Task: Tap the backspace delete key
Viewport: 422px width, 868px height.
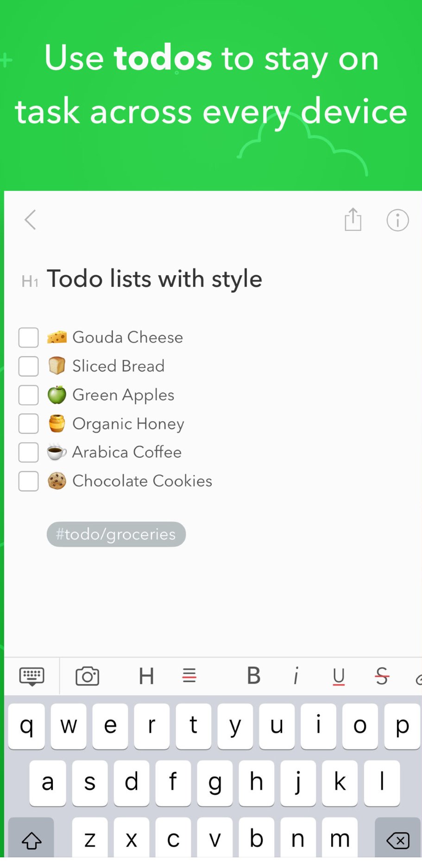Action: (398, 840)
